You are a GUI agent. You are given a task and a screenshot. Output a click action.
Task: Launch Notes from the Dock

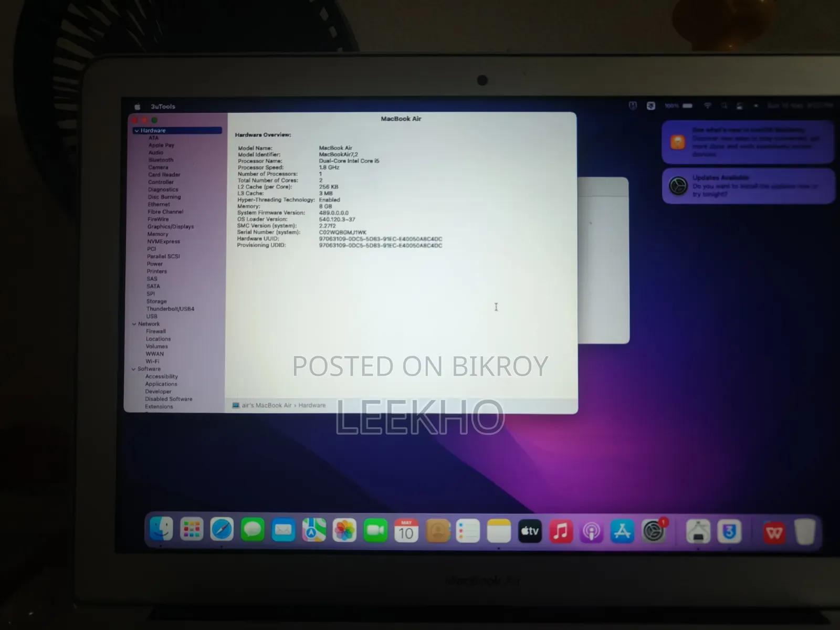(499, 531)
